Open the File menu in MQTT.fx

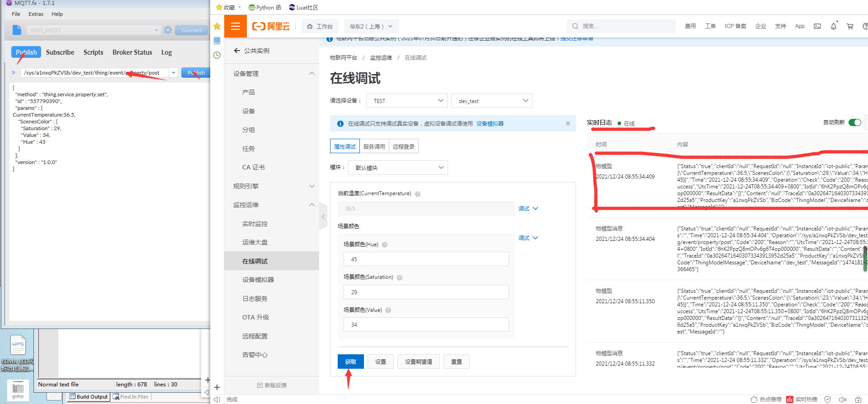[16, 14]
